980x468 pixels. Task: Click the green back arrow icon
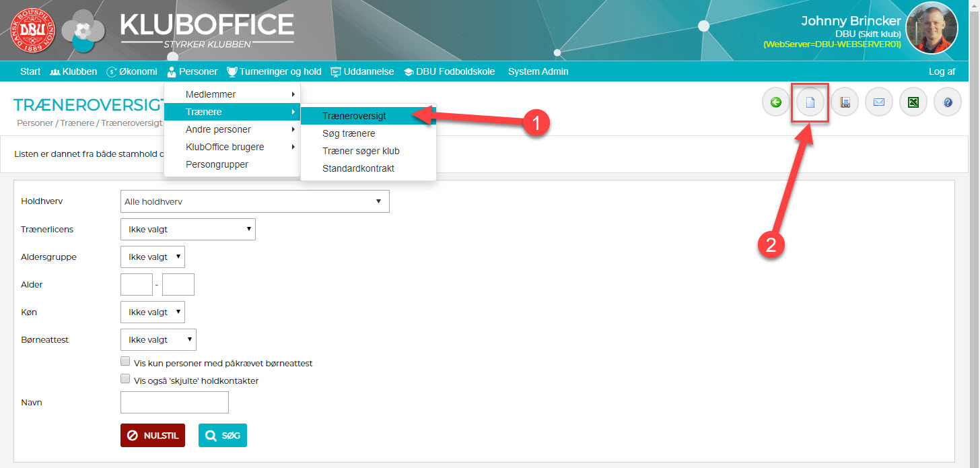pos(776,102)
